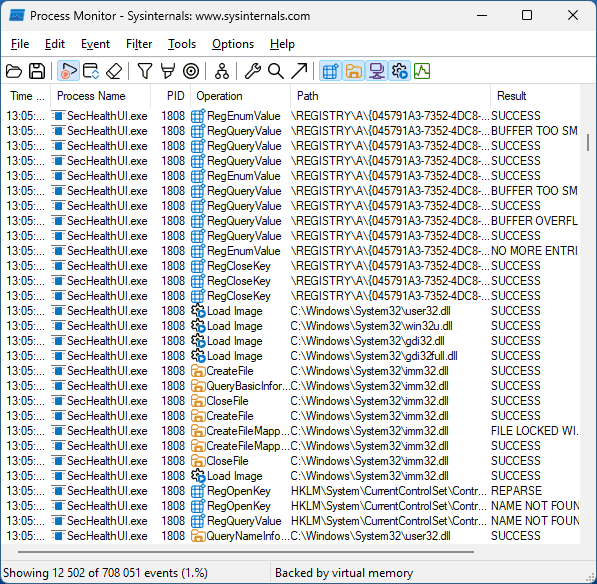The width and height of the screenshot is (597, 584).
Task: Toggle Show Process and Thread Activity
Action: 399,71
